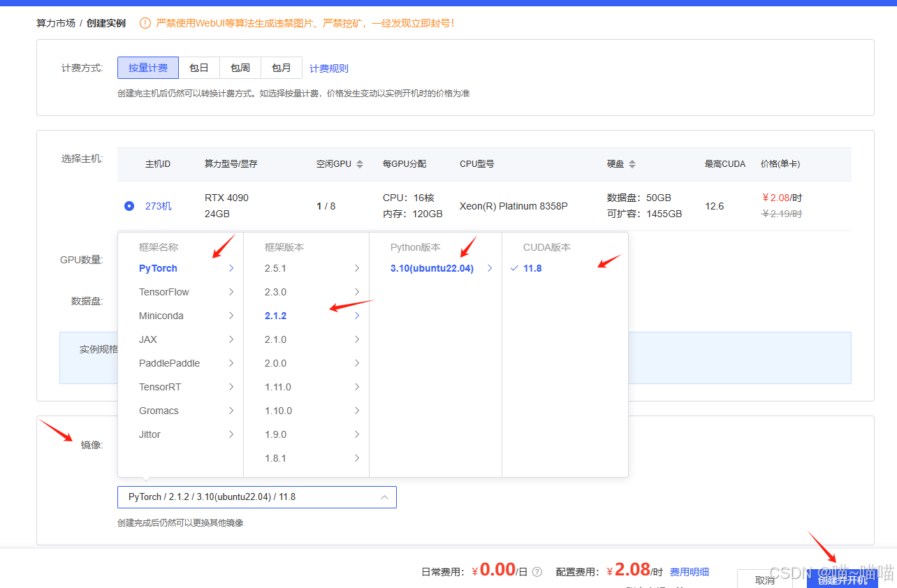
Task: Choose 包月 billing mode
Action: pos(282,68)
